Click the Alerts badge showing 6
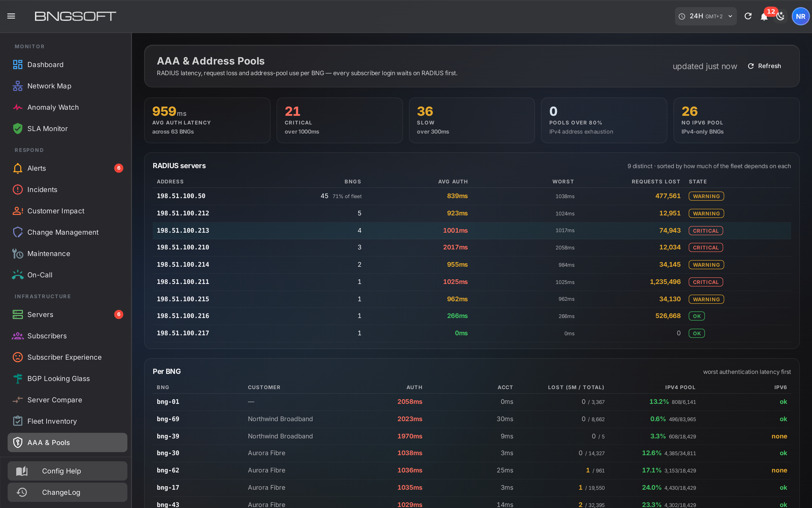The height and width of the screenshot is (508, 812). (119, 168)
